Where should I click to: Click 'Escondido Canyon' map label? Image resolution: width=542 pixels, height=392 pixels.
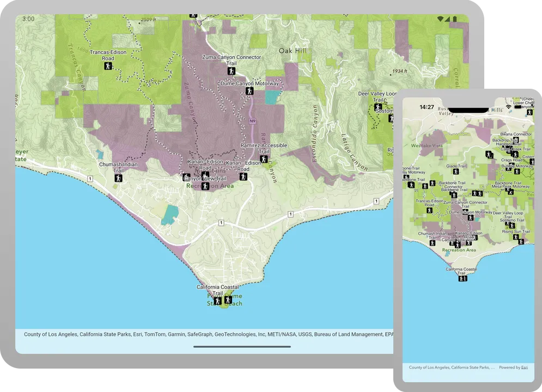click(x=314, y=133)
